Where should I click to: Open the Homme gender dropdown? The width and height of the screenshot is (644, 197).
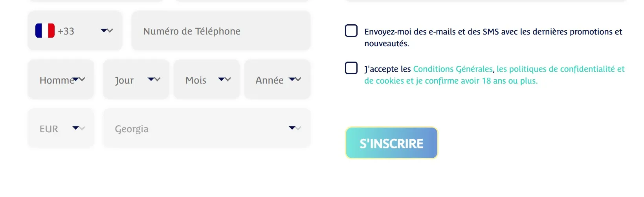61,80
